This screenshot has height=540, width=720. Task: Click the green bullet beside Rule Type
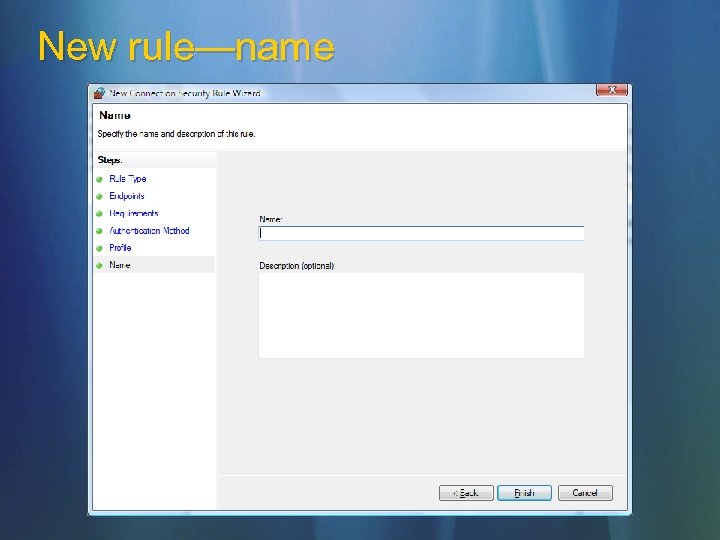[99, 179]
